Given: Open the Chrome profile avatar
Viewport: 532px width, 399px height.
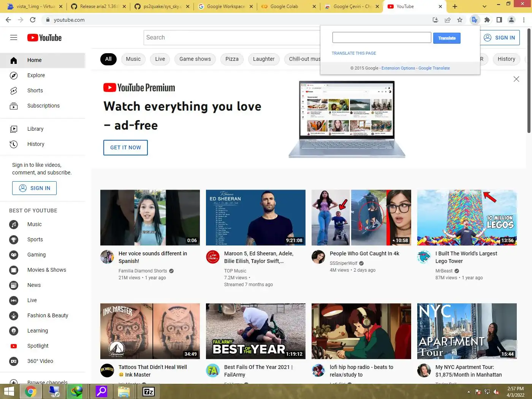Looking at the screenshot, I should click(511, 20).
